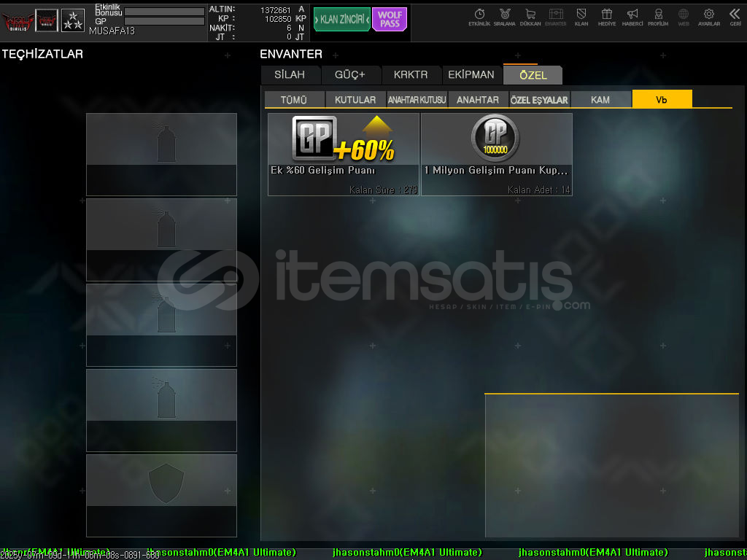Open the KLAN shield icon
The width and height of the screenshot is (747, 560).
pos(581,17)
